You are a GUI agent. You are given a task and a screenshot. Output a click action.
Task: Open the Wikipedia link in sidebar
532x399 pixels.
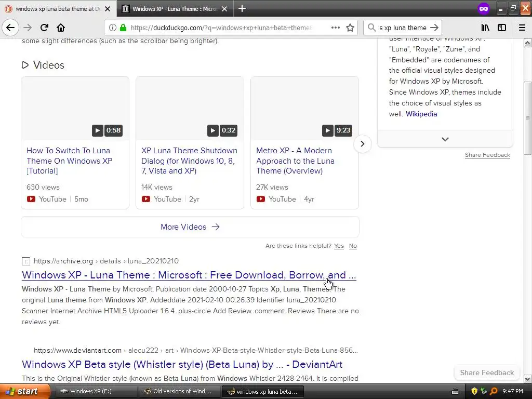[x=421, y=114]
